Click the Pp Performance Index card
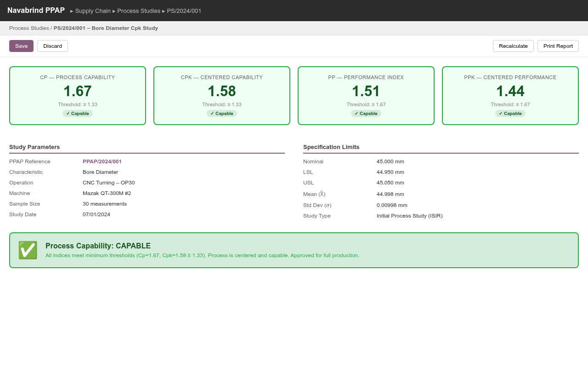The image size is (588, 368). (366, 96)
